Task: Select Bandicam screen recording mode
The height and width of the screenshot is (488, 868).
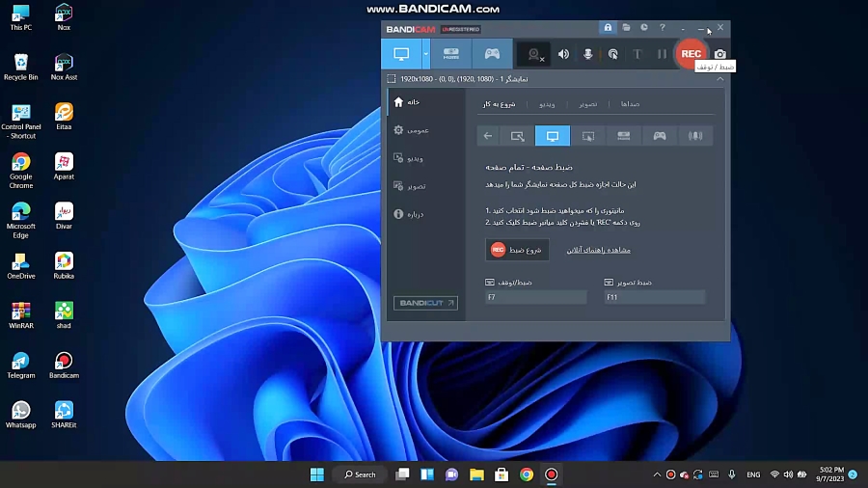Action: pyautogui.click(x=401, y=54)
